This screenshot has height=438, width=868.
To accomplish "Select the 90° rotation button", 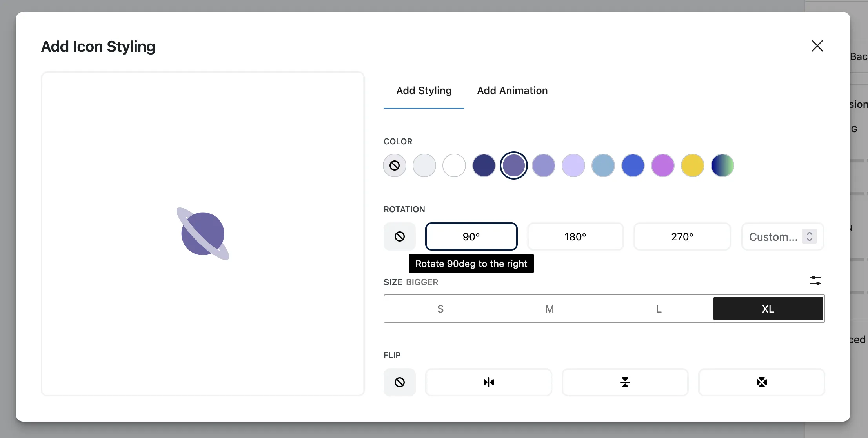I will tap(471, 236).
